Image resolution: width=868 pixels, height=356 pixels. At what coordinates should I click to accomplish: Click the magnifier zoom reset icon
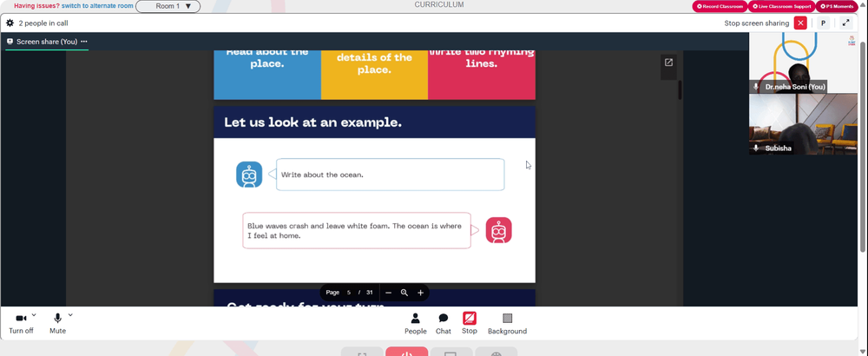404,293
